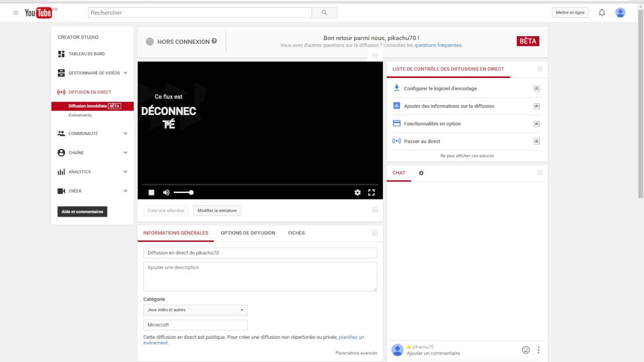
Task: Open the chat three-dot options menu
Action: (538, 350)
